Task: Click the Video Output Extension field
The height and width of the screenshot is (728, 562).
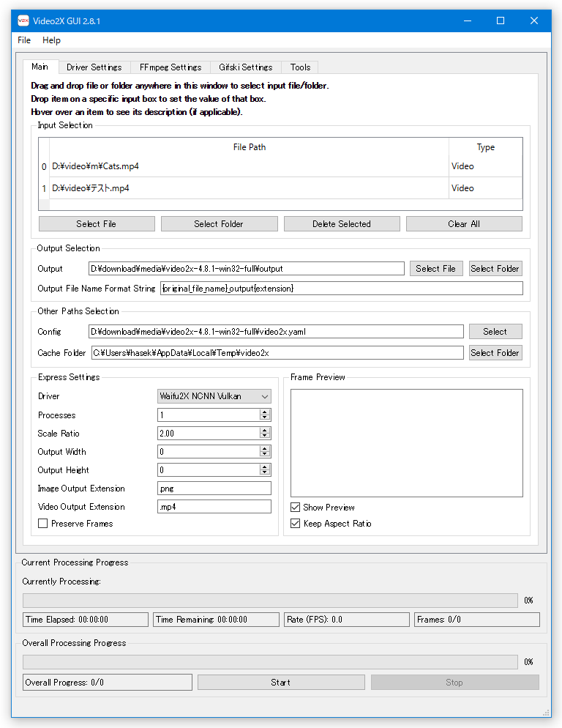Action: 214,507
